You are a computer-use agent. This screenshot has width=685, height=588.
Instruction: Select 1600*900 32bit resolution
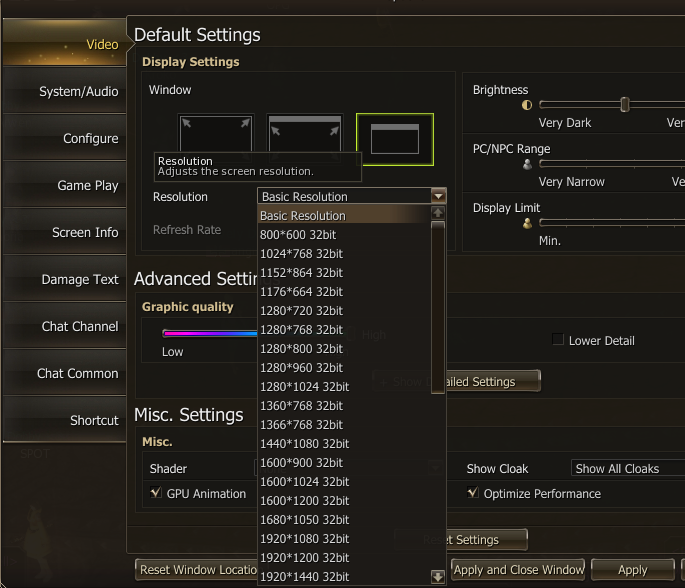tap(344, 463)
